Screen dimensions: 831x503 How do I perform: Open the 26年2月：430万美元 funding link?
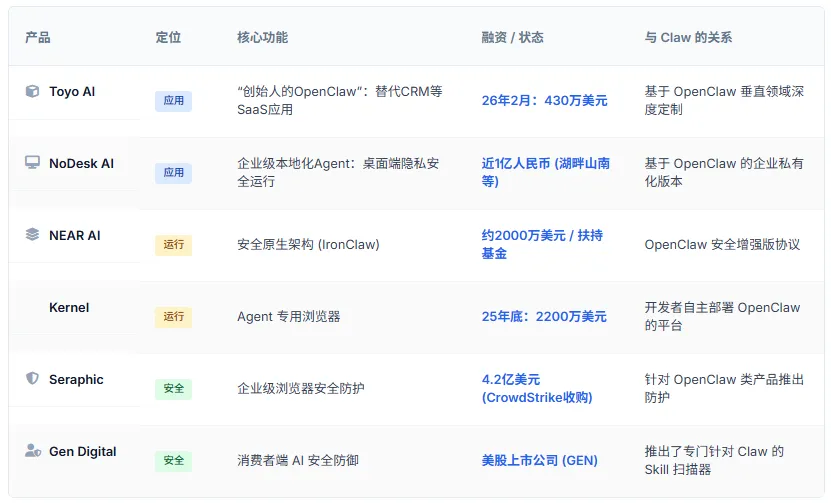click(544, 101)
